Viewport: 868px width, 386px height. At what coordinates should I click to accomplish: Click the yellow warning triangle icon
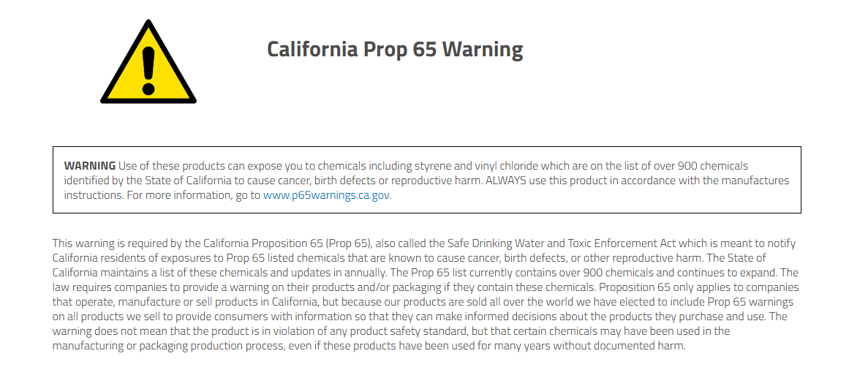(x=148, y=62)
